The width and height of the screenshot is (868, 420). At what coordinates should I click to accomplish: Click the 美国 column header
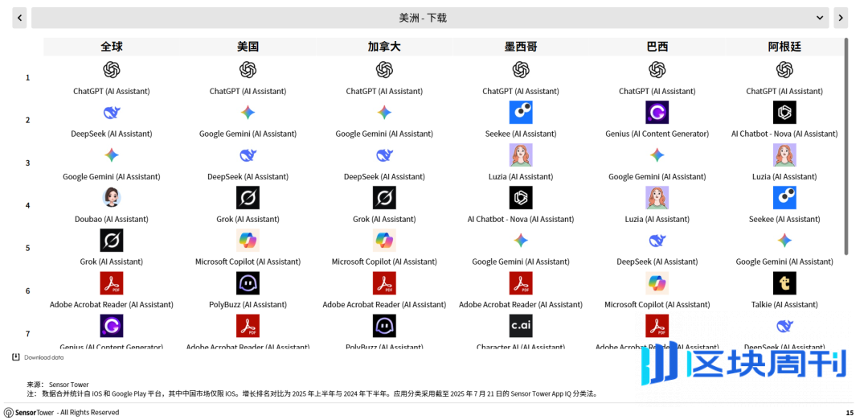pos(248,47)
